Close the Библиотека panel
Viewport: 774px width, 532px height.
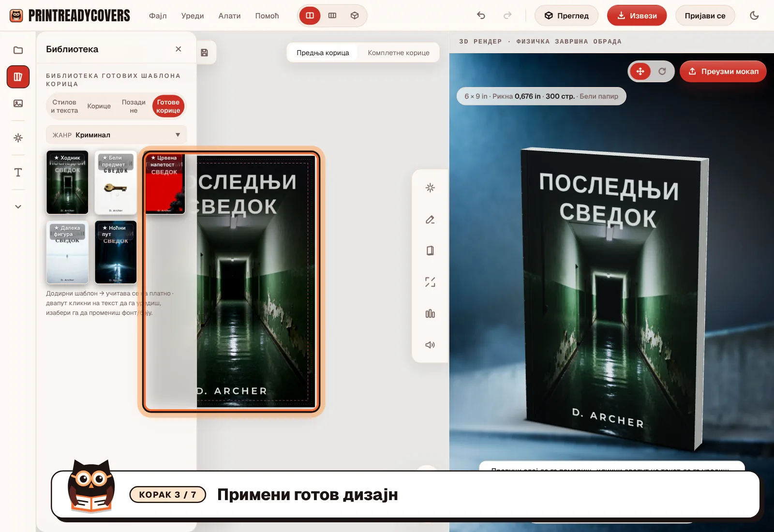pos(179,49)
